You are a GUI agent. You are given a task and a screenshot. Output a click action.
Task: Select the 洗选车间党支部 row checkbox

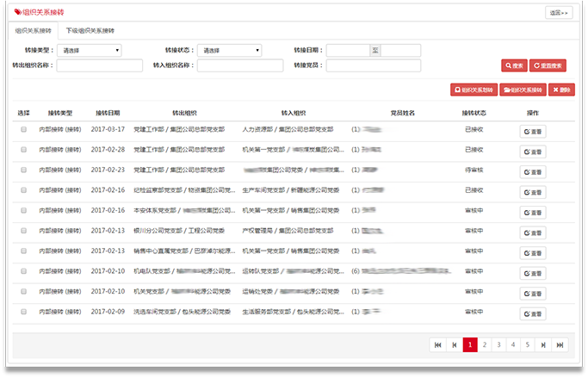click(23, 312)
